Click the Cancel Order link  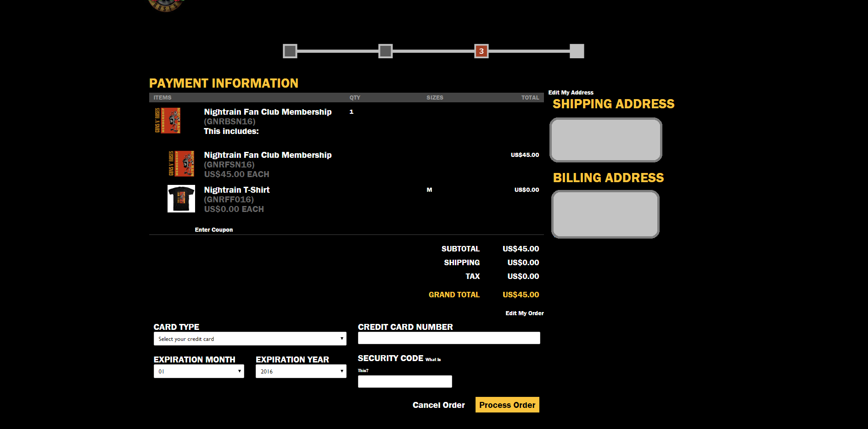439,405
